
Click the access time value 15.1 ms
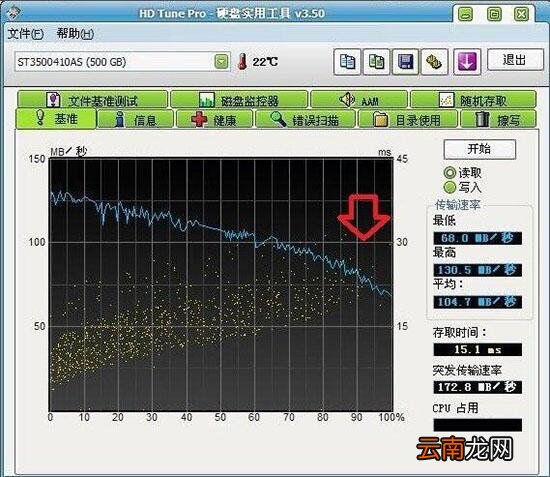[x=477, y=350]
